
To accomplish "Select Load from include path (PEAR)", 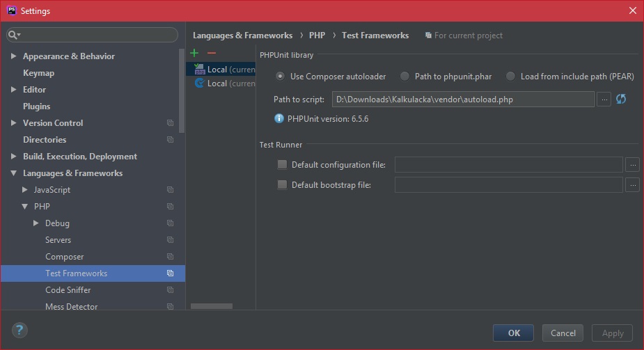I will click(x=510, y=77).
